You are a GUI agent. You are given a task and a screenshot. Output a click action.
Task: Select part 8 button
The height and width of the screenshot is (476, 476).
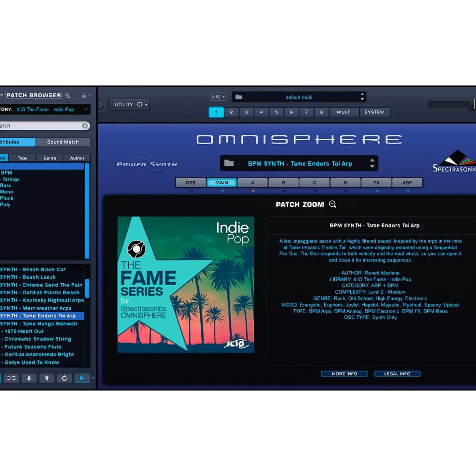click(x=321, y=112)
